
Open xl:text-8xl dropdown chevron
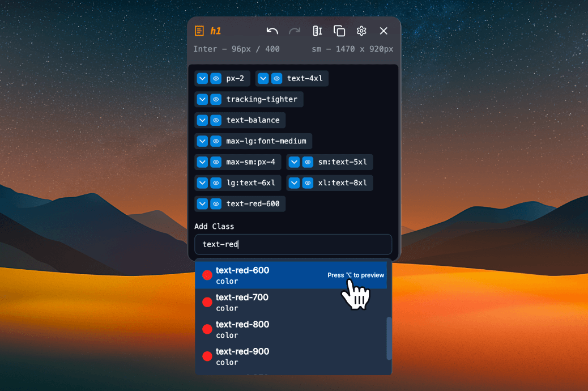[295, 183]
